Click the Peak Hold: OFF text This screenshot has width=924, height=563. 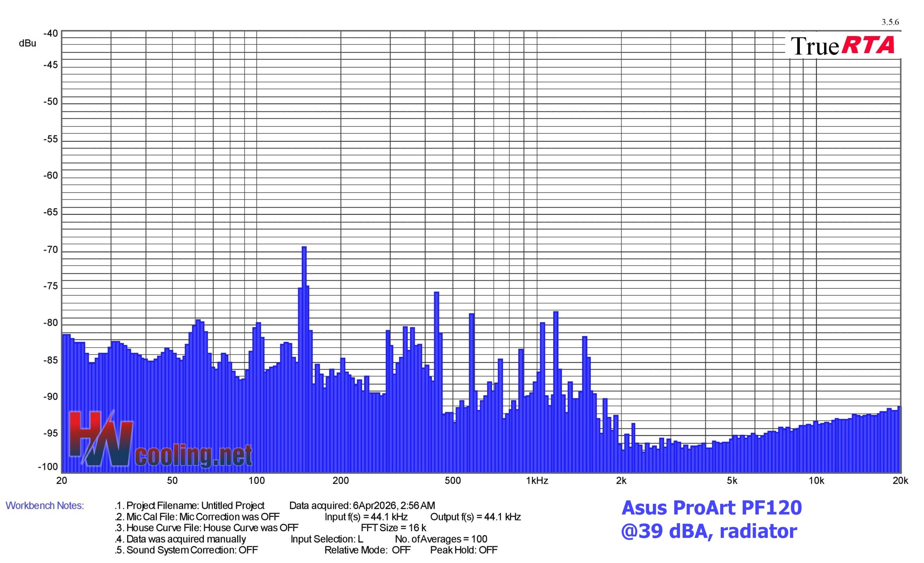click(463, 550)
